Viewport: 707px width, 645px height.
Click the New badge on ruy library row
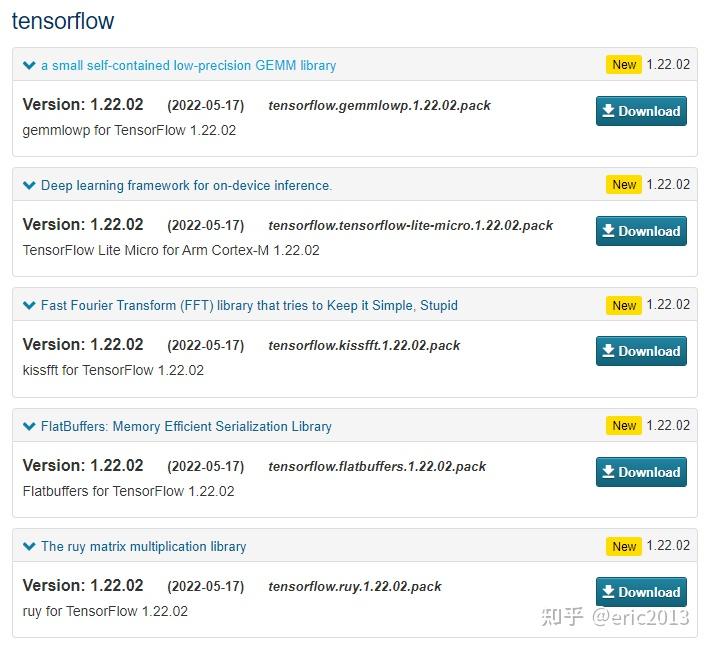624,546
